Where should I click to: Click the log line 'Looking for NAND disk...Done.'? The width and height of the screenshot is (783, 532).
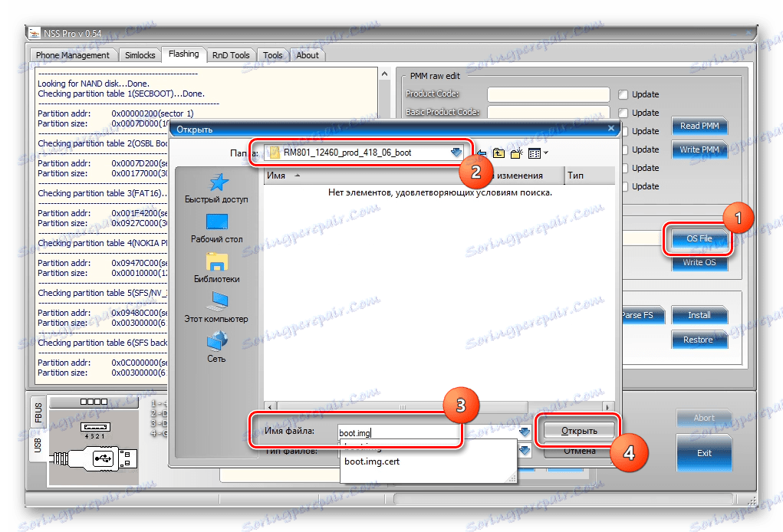tap(94, 84)
